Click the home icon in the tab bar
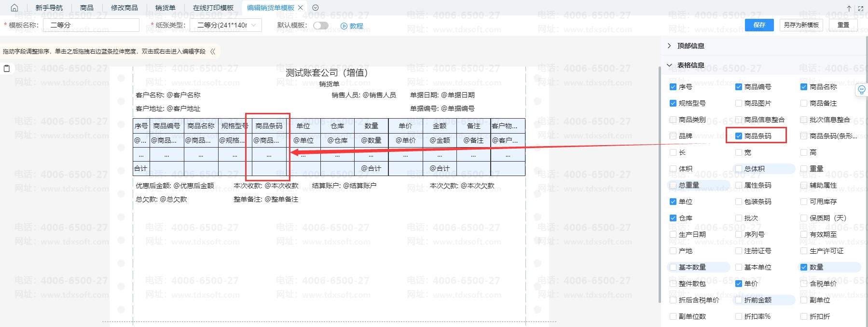The image size is (868, 327). pos(14,8)
